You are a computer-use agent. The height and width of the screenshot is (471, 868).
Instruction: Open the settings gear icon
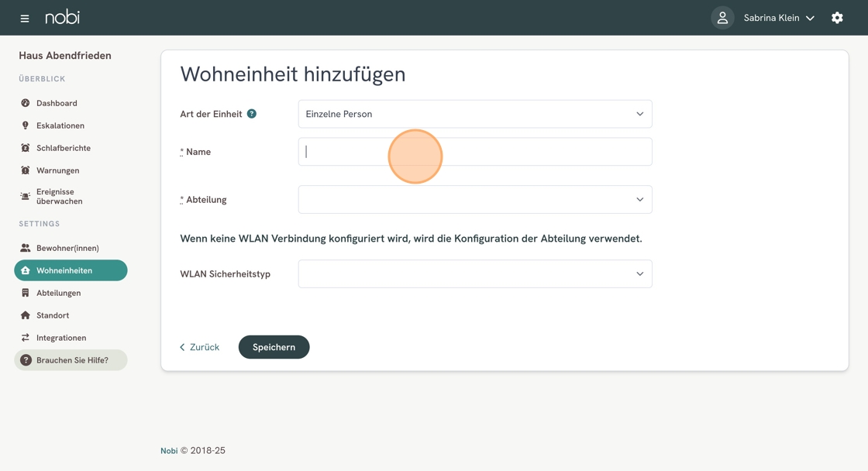[x=837, y=18]
